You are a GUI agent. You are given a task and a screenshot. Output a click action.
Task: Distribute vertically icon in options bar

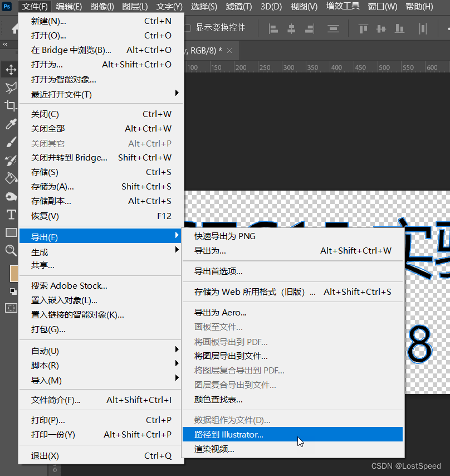coord(333,29)
